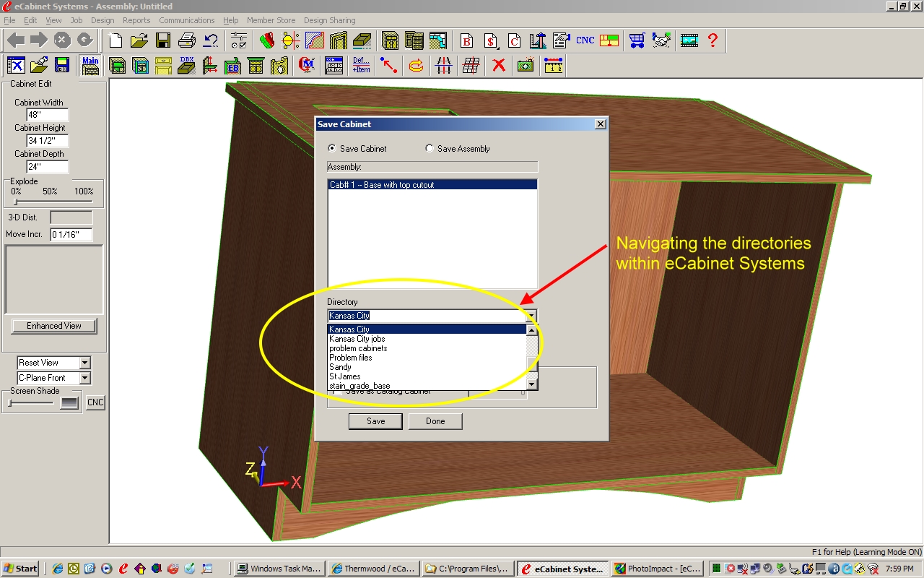Click the filmstrip picture icon

tap(689, 40)
